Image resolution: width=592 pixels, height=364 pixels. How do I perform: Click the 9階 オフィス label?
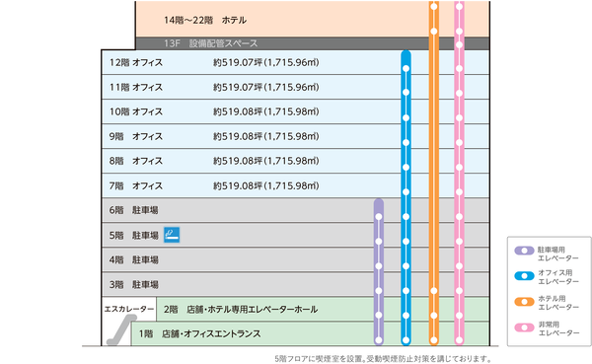[x=136, y=136]
